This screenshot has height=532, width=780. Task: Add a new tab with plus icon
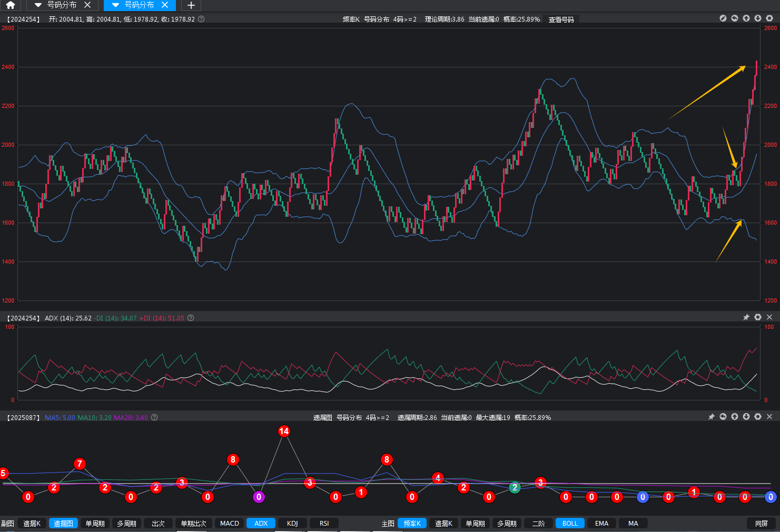pos(191,5)
